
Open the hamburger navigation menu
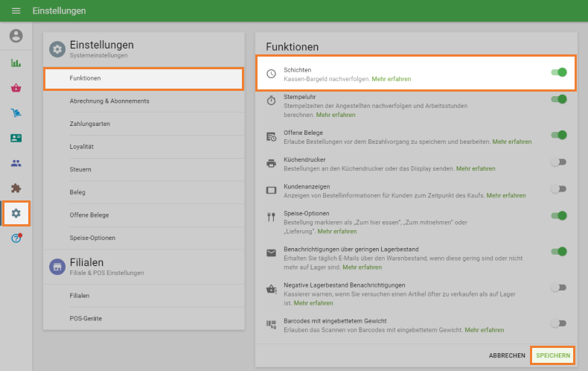point(16,11)
